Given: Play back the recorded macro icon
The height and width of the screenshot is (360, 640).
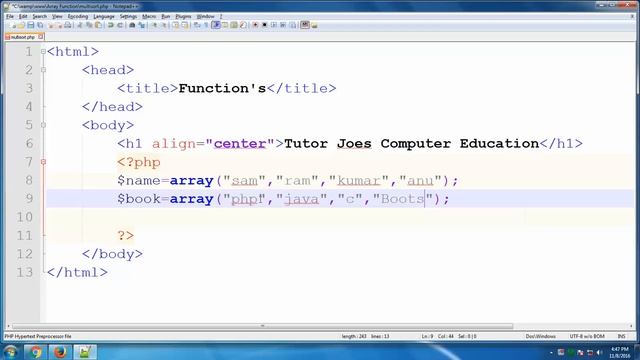Looking at the screenshot, I should tap(274, 25).
